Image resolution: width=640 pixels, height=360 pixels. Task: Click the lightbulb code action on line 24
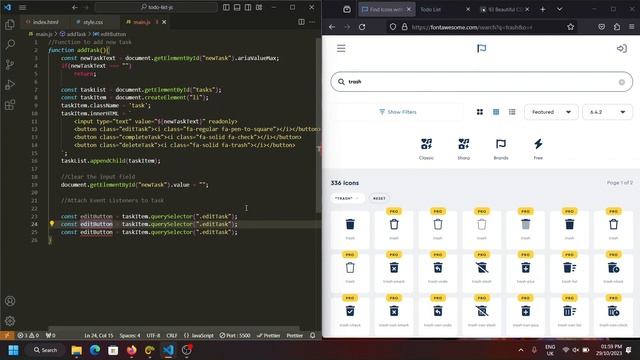click(x=52, y=224)
